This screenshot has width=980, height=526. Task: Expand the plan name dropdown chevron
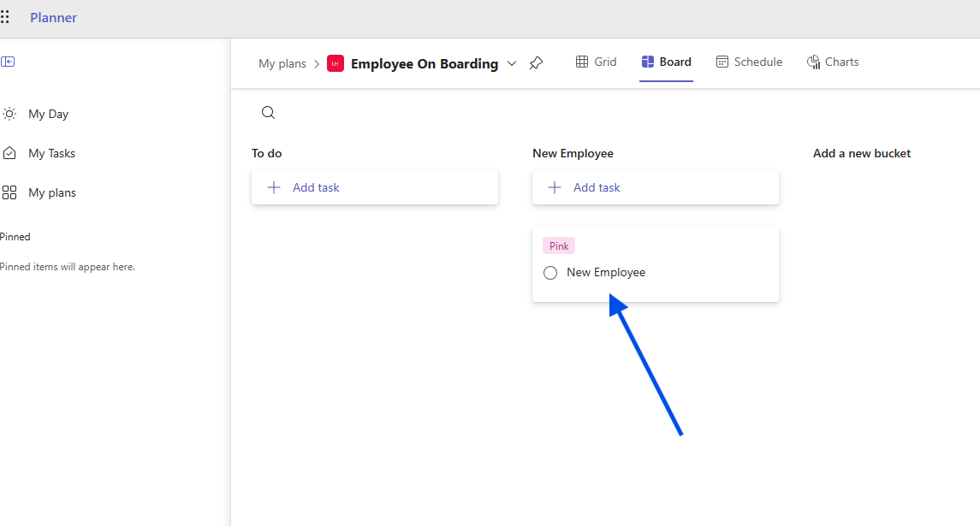(x=512, y=63)
